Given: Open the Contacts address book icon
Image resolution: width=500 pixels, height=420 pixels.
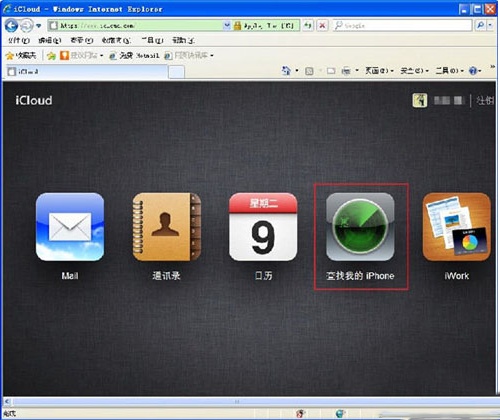Looking at the screenshot, I should 167,227.
